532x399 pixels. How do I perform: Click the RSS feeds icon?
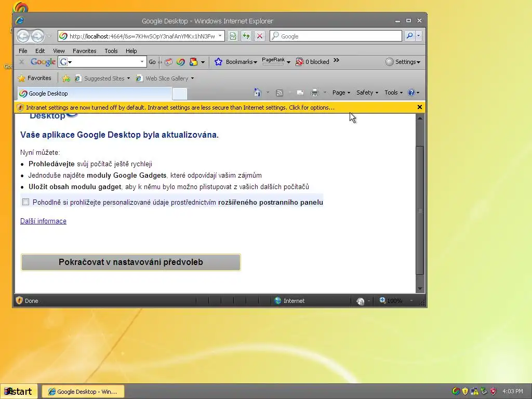(279, 92)
